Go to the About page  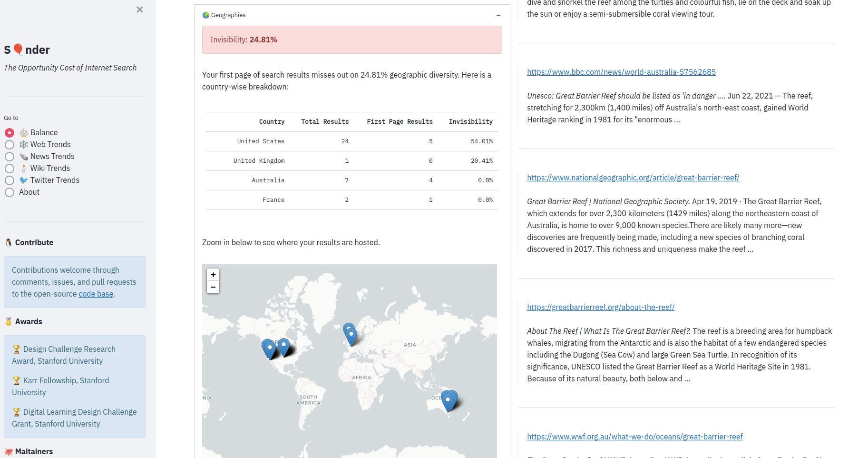click(x=10, y=192)
